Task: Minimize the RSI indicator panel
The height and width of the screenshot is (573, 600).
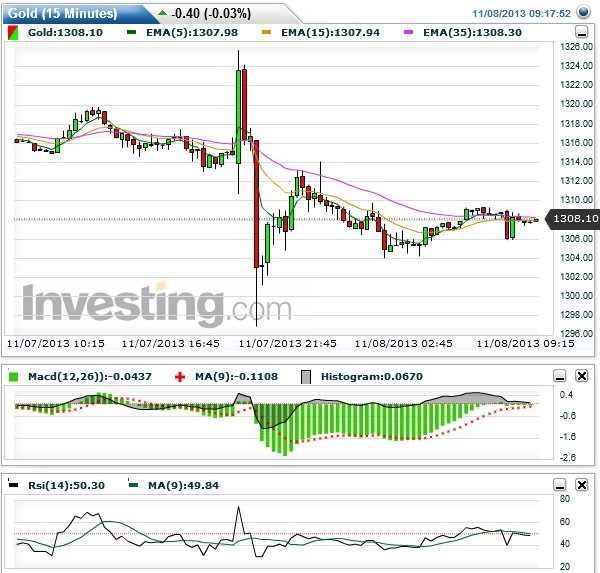Action: tap(560, 485)
